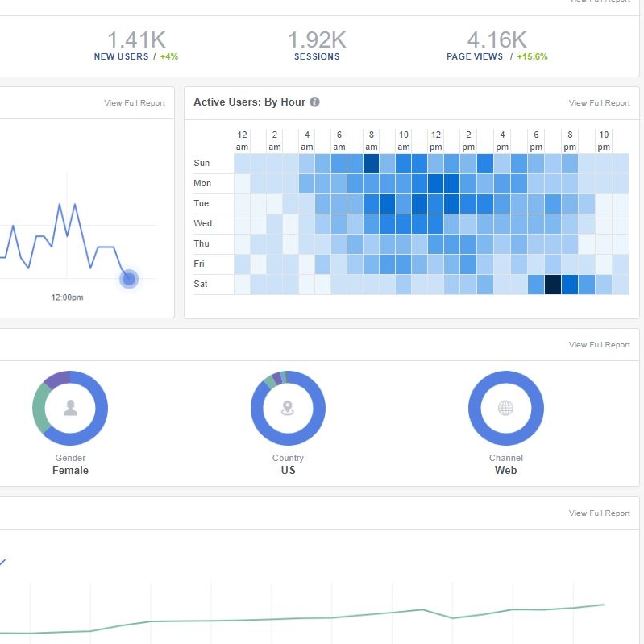Click the Web label under the Channel donut
644x644 pixels.
[505, 470]
